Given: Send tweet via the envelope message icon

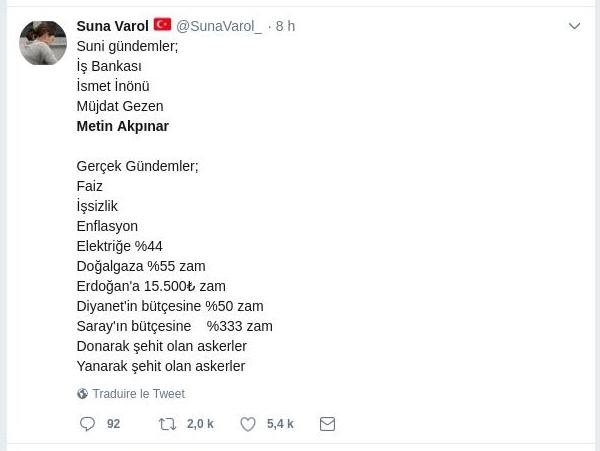Looking at the screenshot, I should point(327,424).
